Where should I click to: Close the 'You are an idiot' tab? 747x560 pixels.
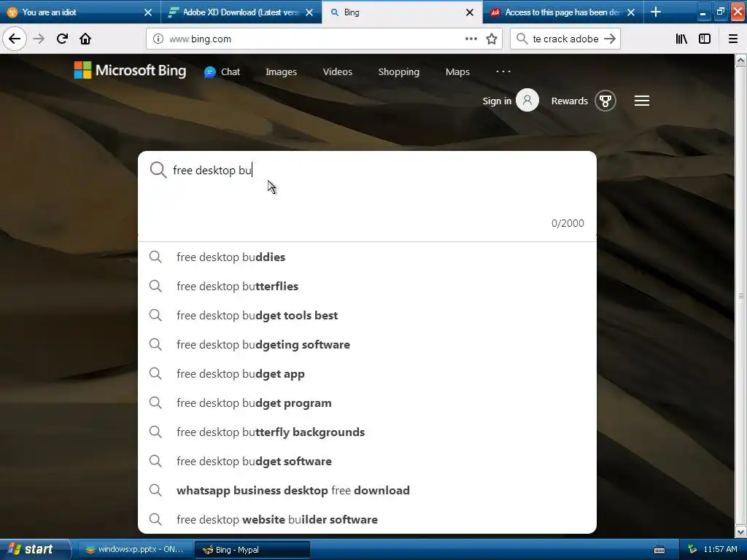click(x=148, y=12)
